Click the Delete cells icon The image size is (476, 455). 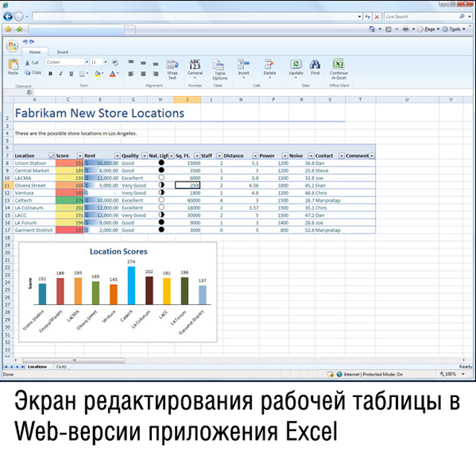(269, 65)
